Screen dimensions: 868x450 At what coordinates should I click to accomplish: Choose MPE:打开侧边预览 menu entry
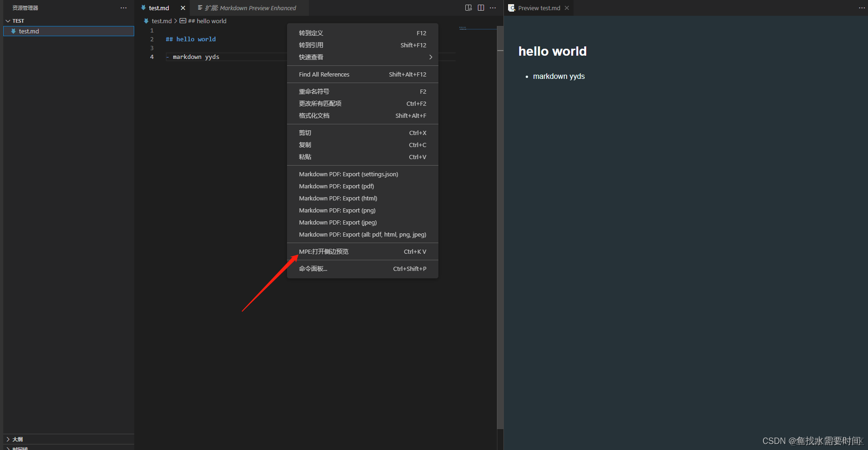coord(363,251)
